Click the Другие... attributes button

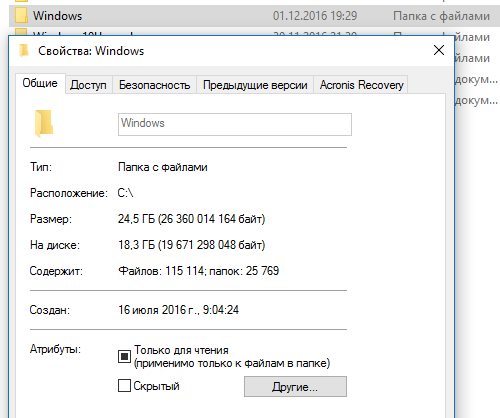(x=295, y=387)
